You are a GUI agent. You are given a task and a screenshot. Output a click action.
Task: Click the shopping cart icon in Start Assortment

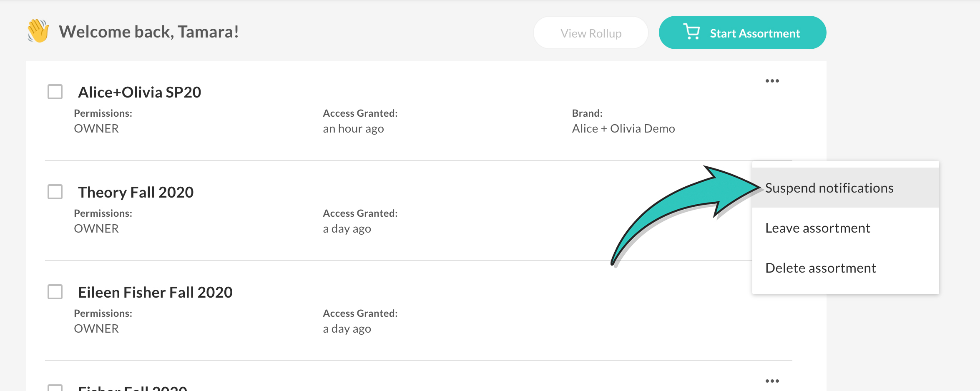click(x=691, y=32)
